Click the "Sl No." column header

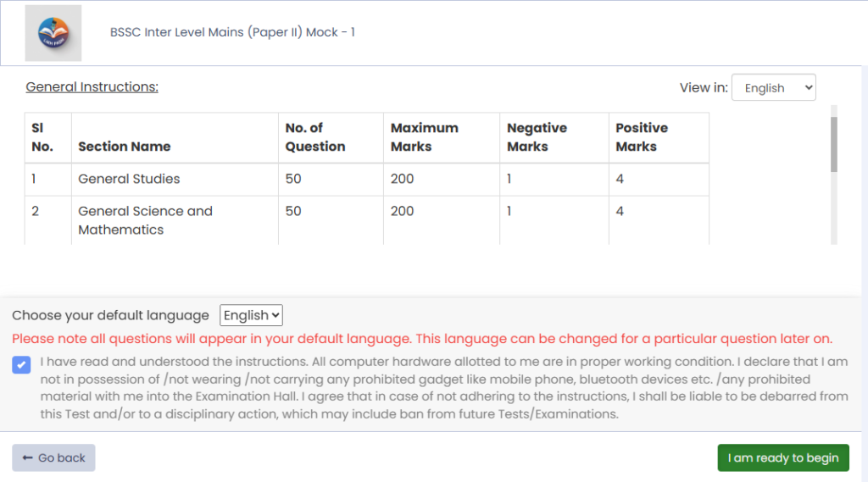(42, 137)
